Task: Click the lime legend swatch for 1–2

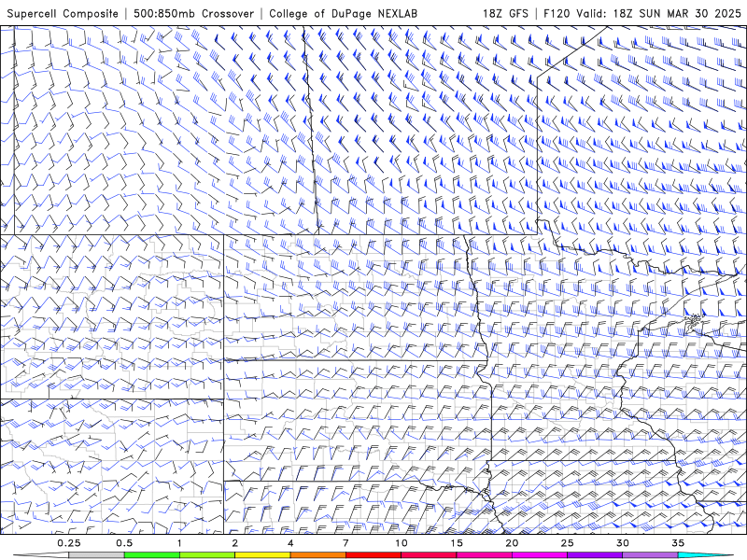Action: [x=206, y=555]
